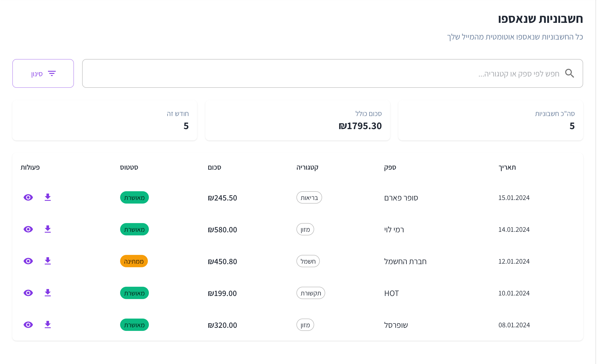Download the רמי לוי invoice
Screen dimensions: 597x364
click(48, 229)
